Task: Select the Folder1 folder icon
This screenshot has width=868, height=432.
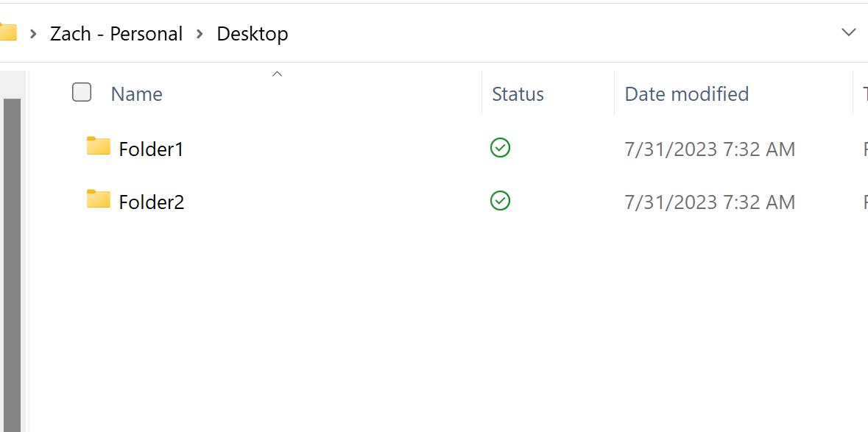Action: click(x=98, y=147)
